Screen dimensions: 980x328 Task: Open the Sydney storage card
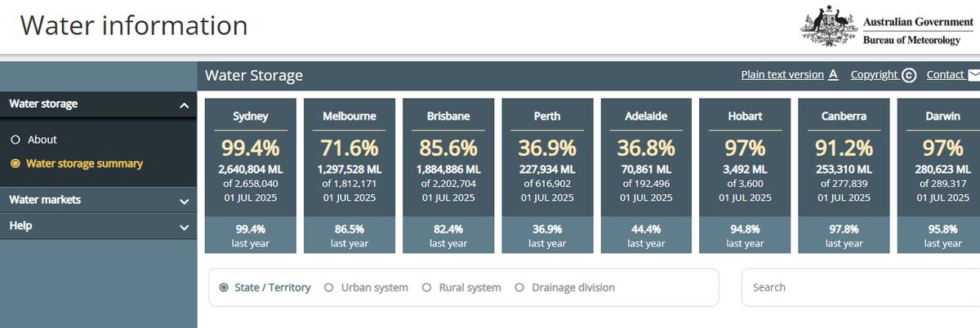[250, 177]
